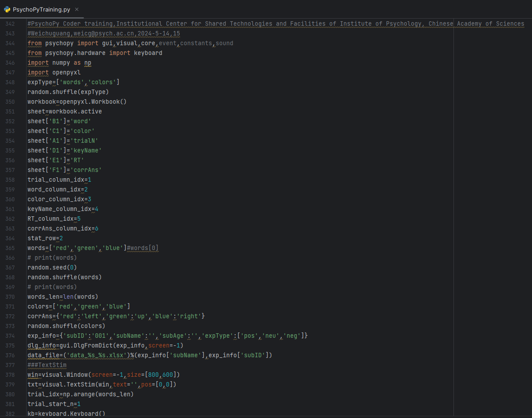Image resolution: width=532 pixels, height=418 pixels.
Task: Place cursor on the 'import openpyxl' line
Action: click(54, 73)
